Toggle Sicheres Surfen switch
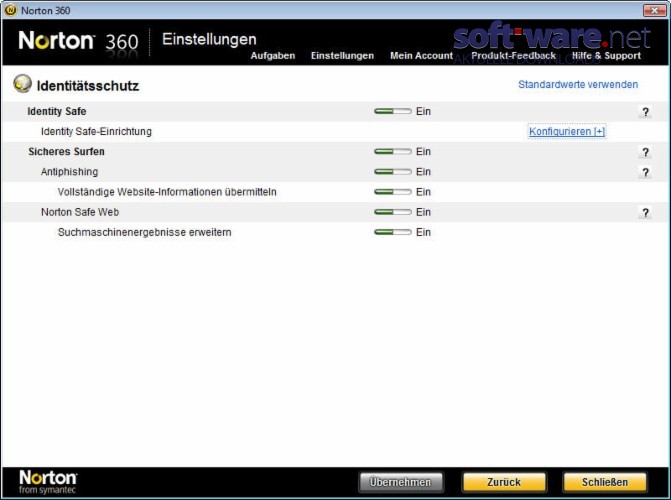This screenshot has width=671, height=500. (x=392, y=152)
